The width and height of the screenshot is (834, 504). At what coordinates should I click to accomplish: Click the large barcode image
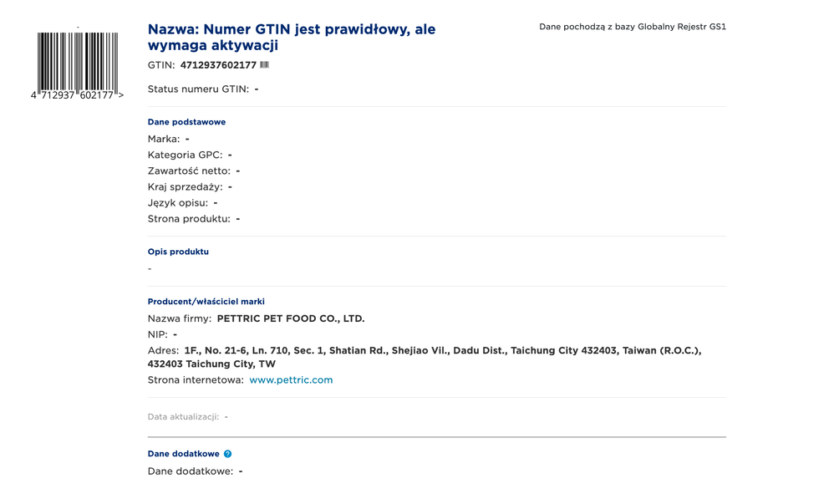[x=77, y=61]
